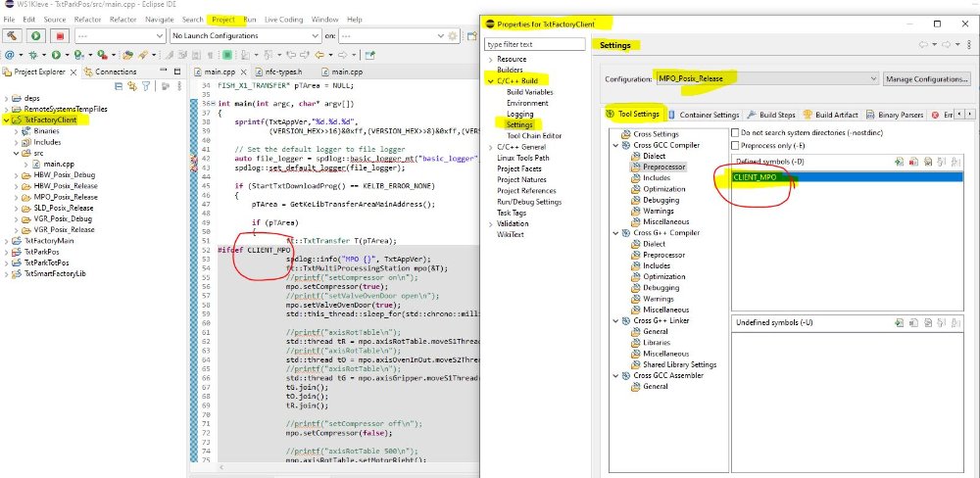
Task: Click the Coverage run toolbar icon
Action: point(78,55)
